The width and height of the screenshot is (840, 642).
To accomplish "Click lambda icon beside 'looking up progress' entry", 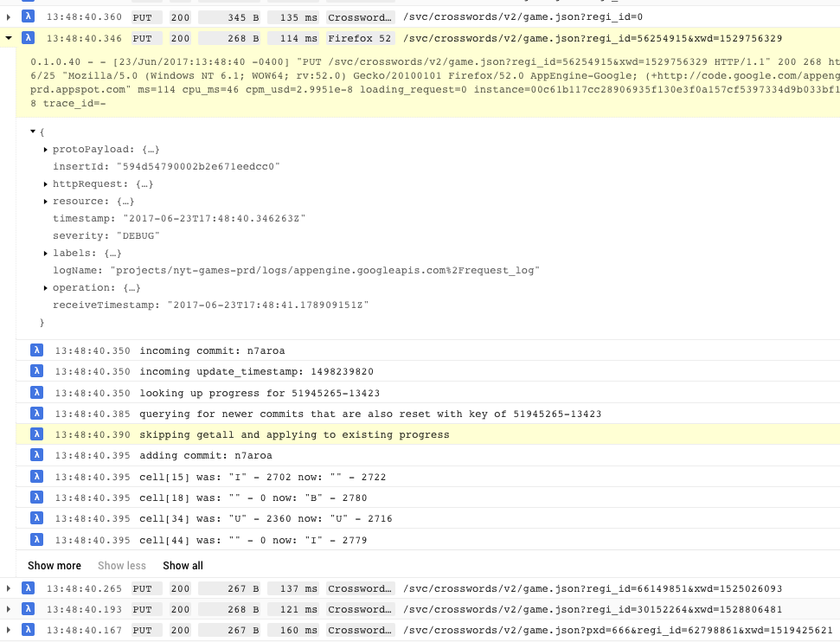I will point(36,392).
